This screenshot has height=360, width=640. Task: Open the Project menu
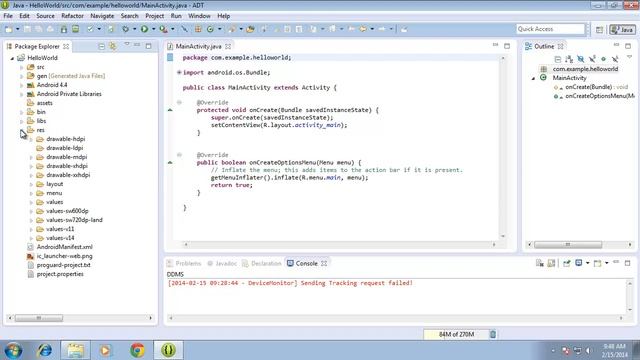155,16
